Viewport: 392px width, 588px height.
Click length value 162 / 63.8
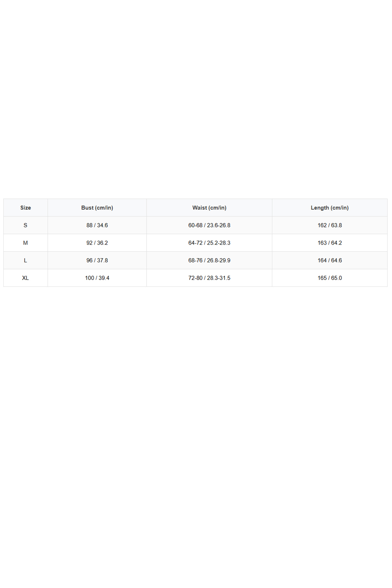[x=330, y=225]
